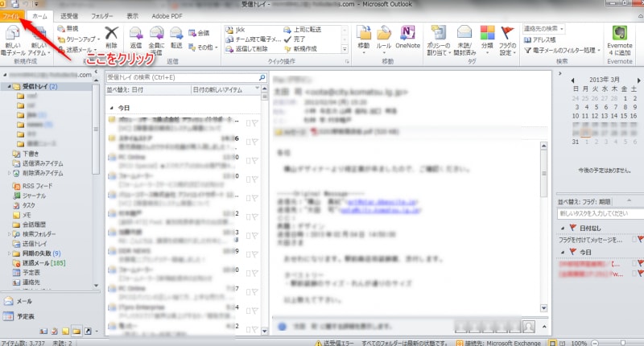Click the 並べ替え: フラグ: 期限 header

[584, 202]
